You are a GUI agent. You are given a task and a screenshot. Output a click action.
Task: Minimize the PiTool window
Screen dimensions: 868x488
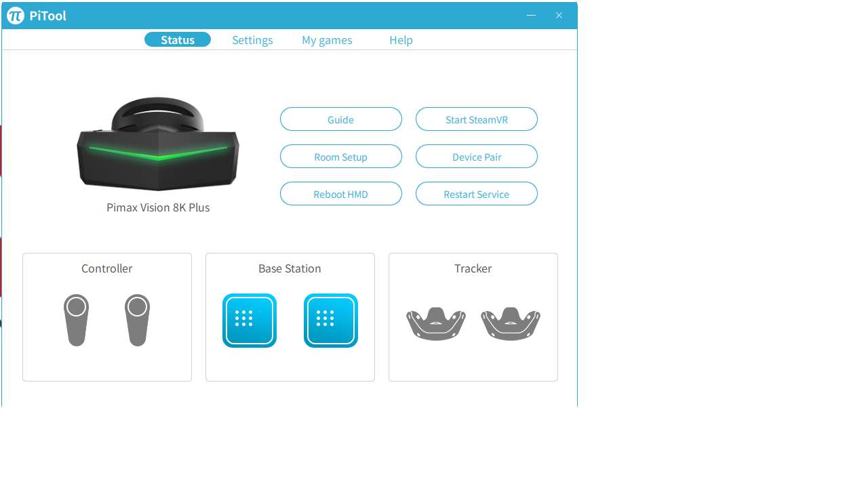[532, 16]
